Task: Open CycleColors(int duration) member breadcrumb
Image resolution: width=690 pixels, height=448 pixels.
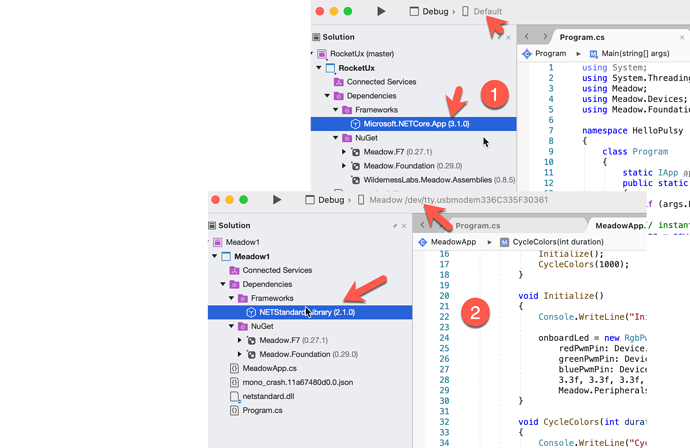Action: pos(552,242)
